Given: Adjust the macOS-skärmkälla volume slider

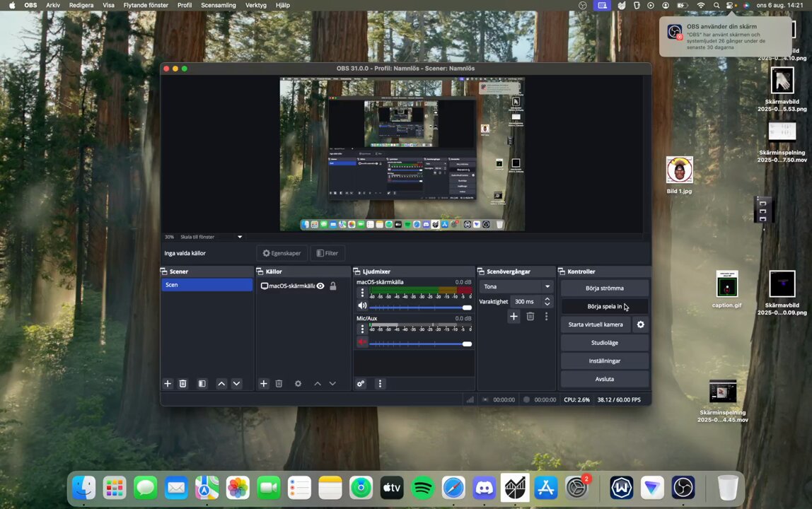Looking at the screenshot, I should tap(420, 308).
